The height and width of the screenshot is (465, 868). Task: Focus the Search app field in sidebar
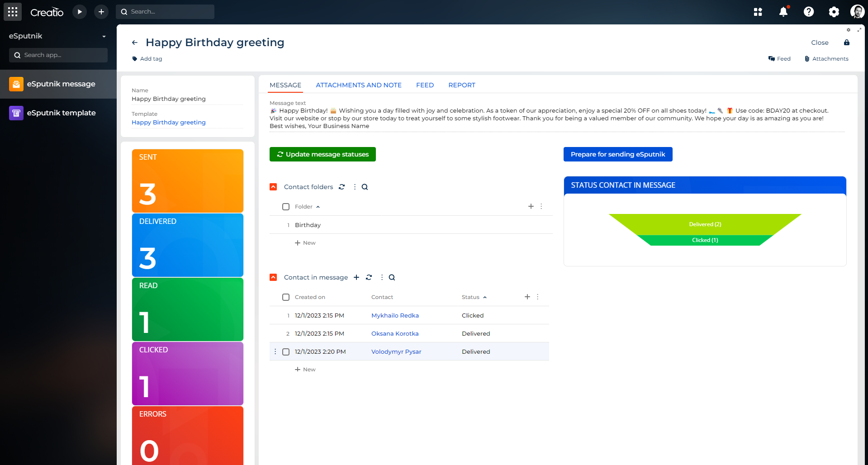(58, 55)
